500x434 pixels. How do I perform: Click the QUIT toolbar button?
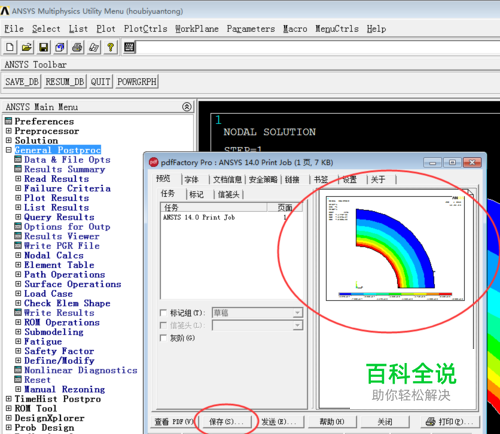[x=101, y=82]
